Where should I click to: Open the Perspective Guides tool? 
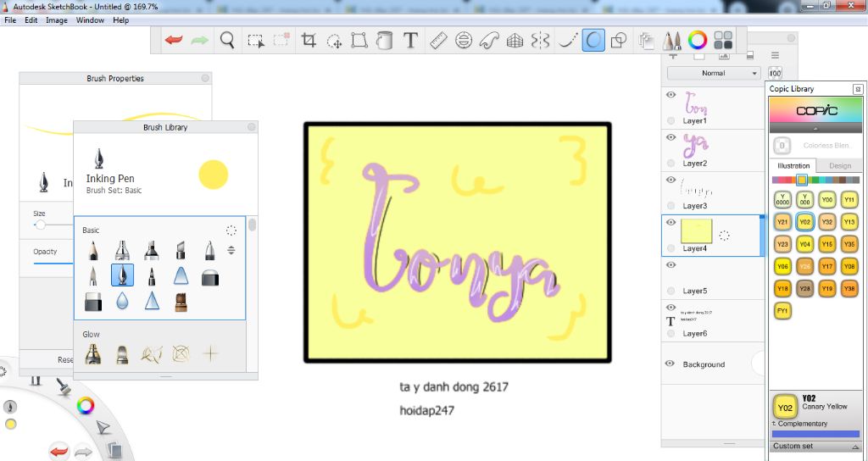coord(515,41)
